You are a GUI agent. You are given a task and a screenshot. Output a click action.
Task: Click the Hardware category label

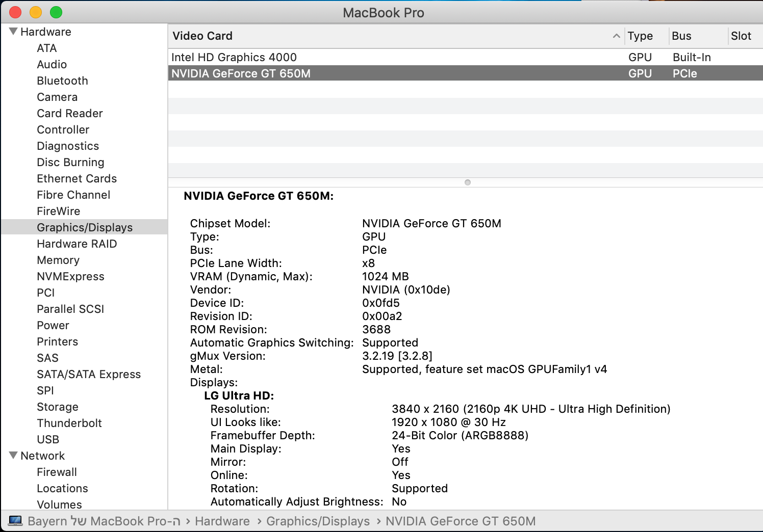(x=46, y=32)
